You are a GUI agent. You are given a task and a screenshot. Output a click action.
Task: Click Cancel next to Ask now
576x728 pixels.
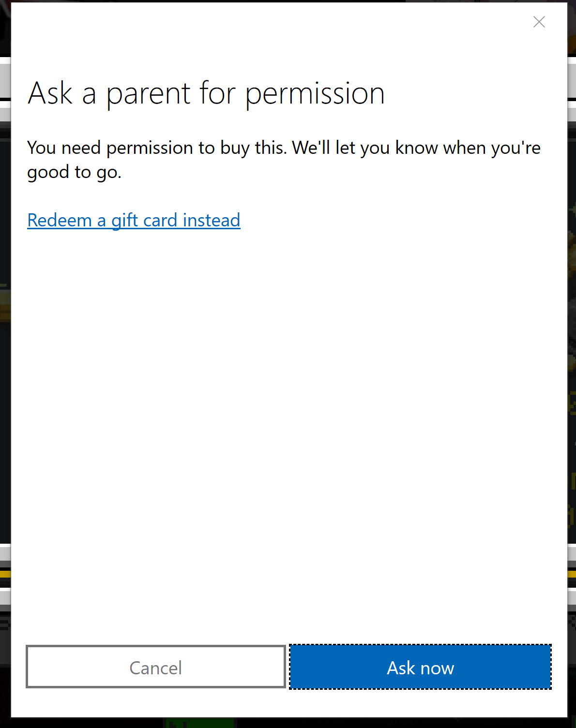[x=156, y=667]
